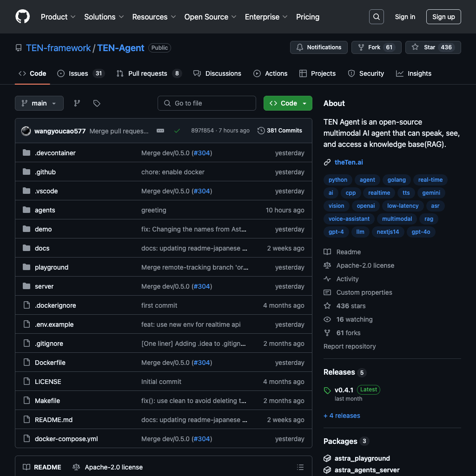Expand the Product menu
This screenshot has height=476, width=476.
(58, 17)
